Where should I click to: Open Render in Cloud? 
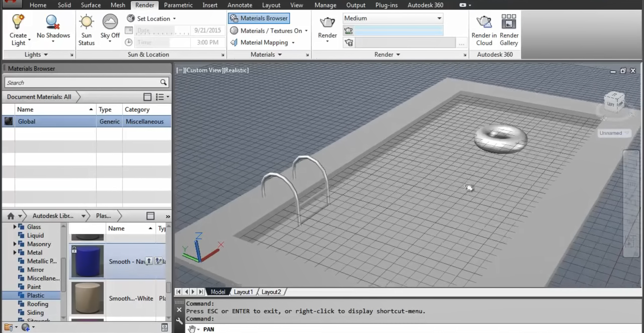pos(484,30)
